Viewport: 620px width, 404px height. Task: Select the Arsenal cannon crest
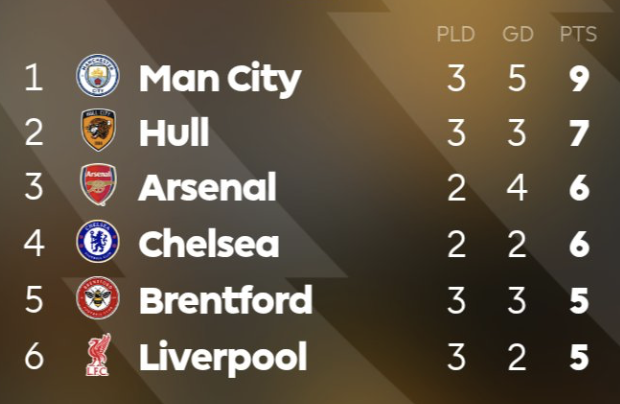98,185
